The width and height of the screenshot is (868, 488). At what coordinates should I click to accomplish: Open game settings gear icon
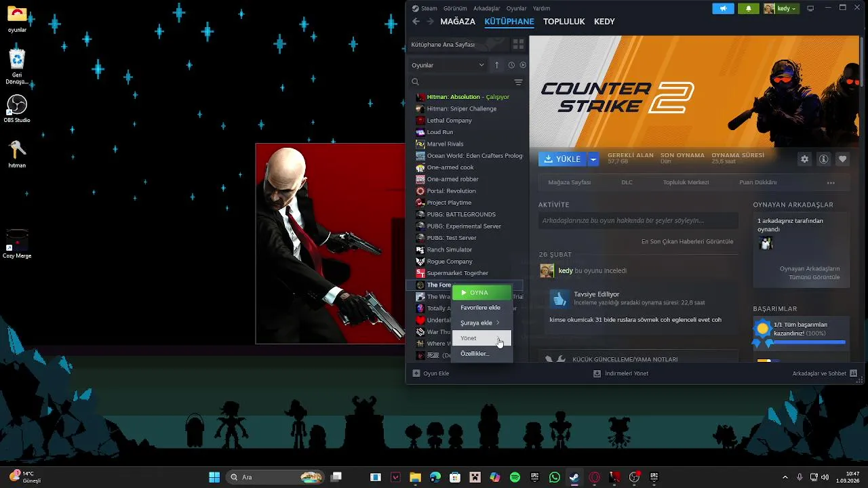click(804, 159)
